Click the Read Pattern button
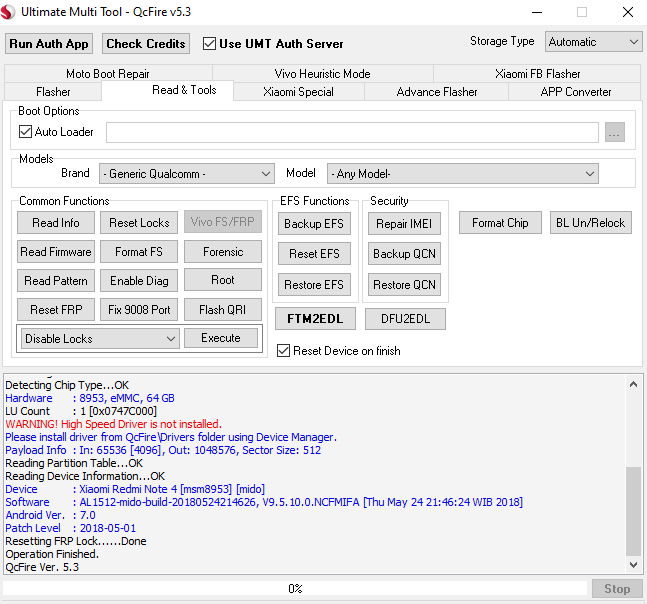This screenshot has height=604, width=647. point(56,281)
